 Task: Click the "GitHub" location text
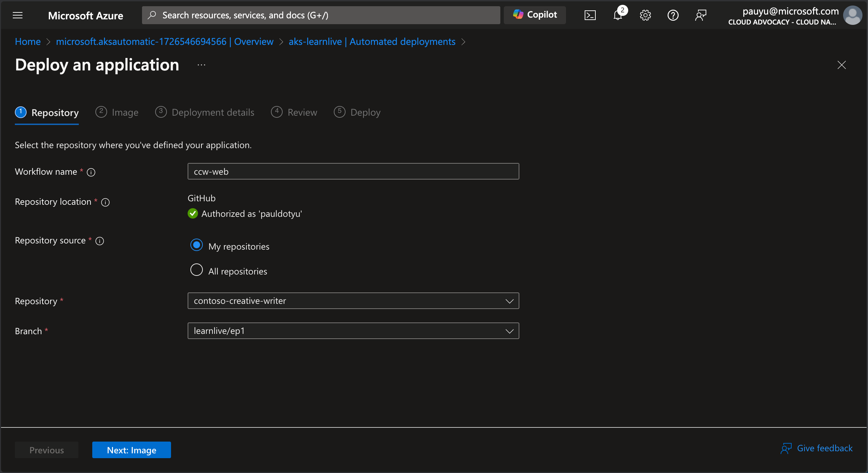coord(201,198)
